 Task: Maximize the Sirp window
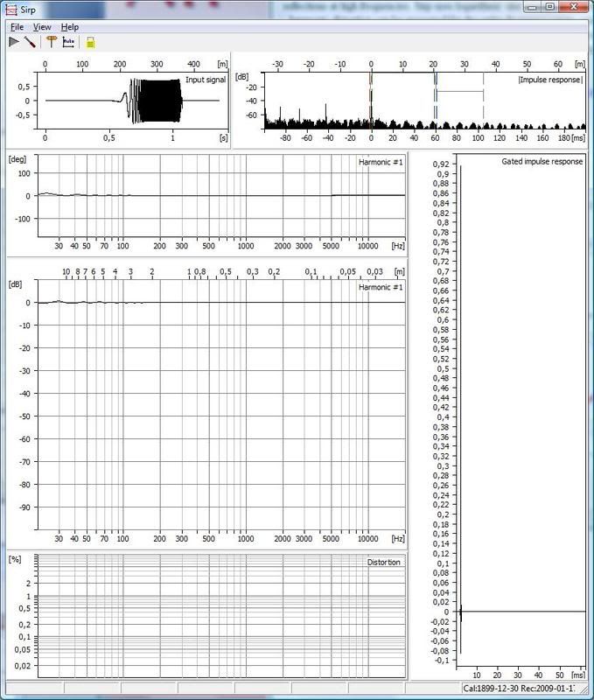pyautogui.click(x=549, y=7)
